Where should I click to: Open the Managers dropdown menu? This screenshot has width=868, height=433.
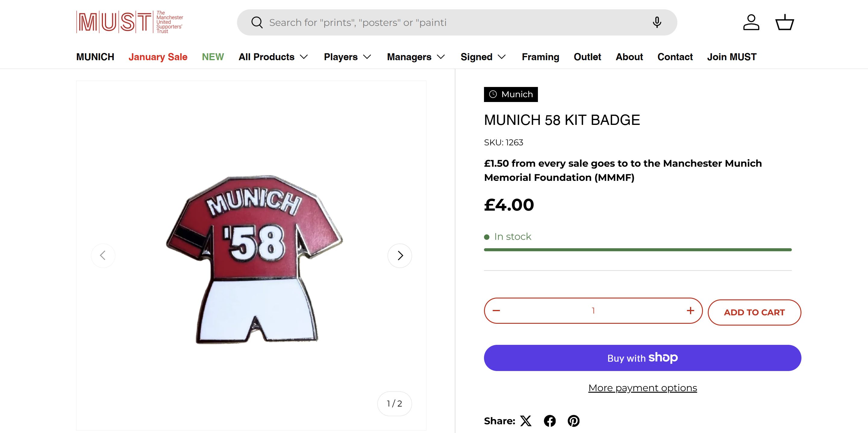[x=416, y=57]
